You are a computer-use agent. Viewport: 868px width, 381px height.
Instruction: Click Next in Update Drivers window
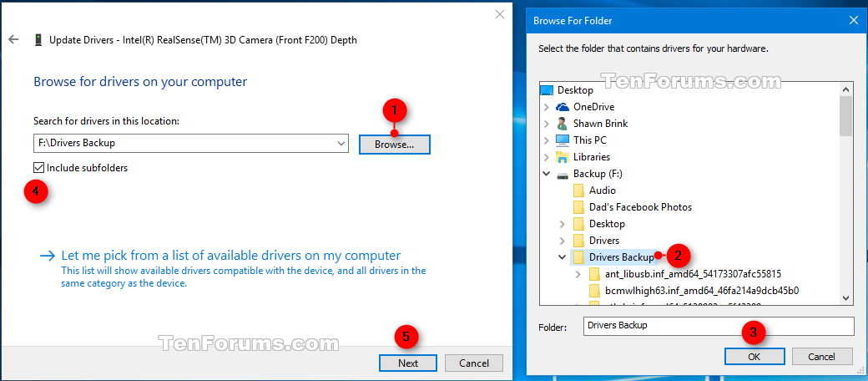(x=408, y=363)
